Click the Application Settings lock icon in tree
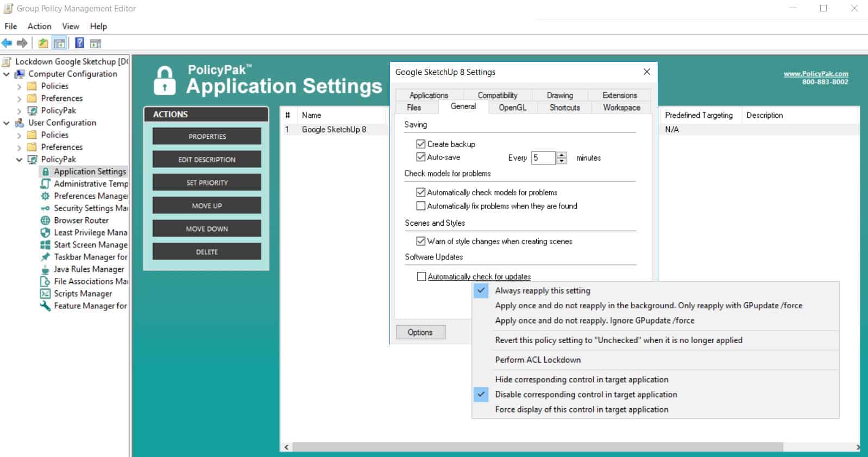868x457 pixels. [46, 172]
